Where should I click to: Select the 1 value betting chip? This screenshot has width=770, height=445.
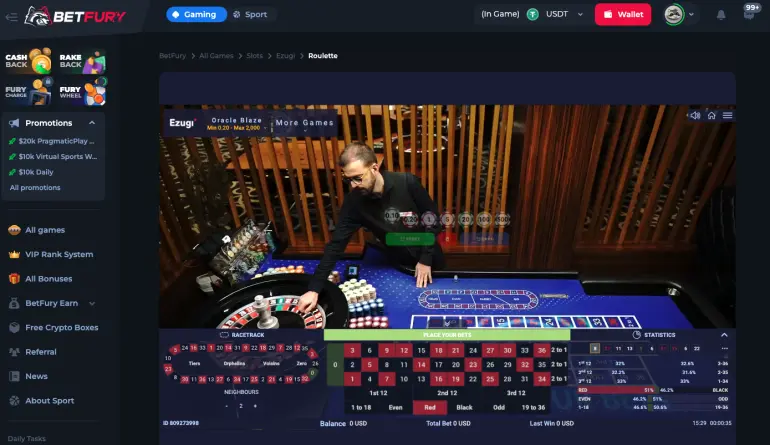(429, 219)
